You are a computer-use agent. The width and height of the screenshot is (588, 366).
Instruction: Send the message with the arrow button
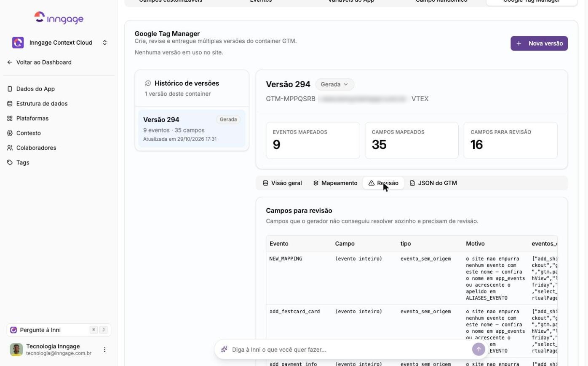pyautogui.click(x=478, y=350)
